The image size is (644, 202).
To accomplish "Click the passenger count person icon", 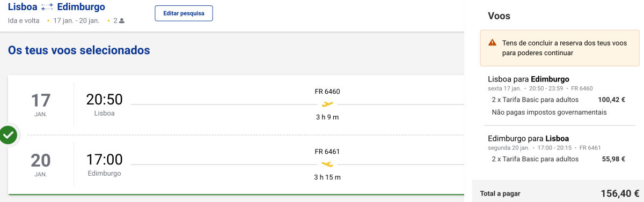I will click(122, 21).
